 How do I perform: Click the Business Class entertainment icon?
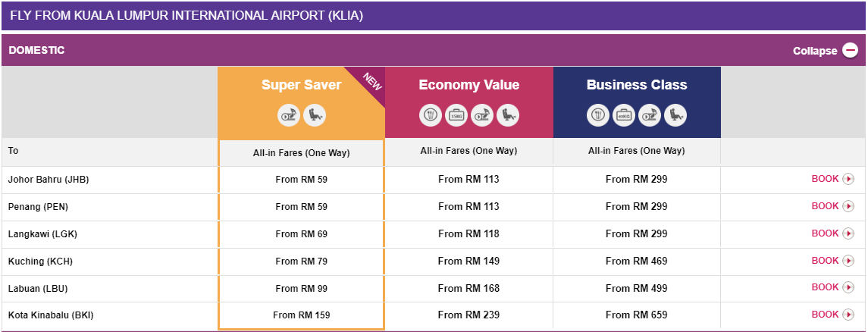650,115
